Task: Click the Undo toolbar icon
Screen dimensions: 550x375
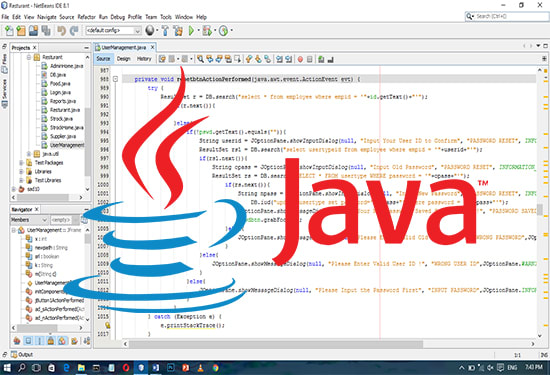Action: click(x=62, y=31)
